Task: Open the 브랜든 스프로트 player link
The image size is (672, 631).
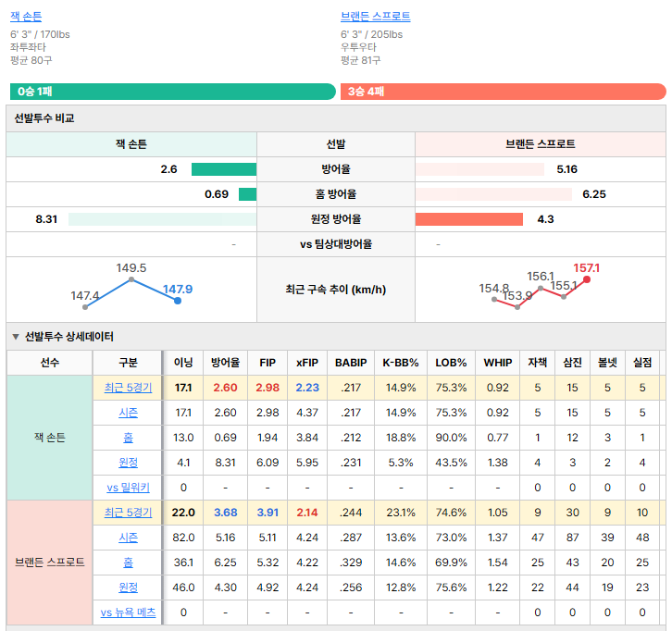Action: [x=376, y=17]
